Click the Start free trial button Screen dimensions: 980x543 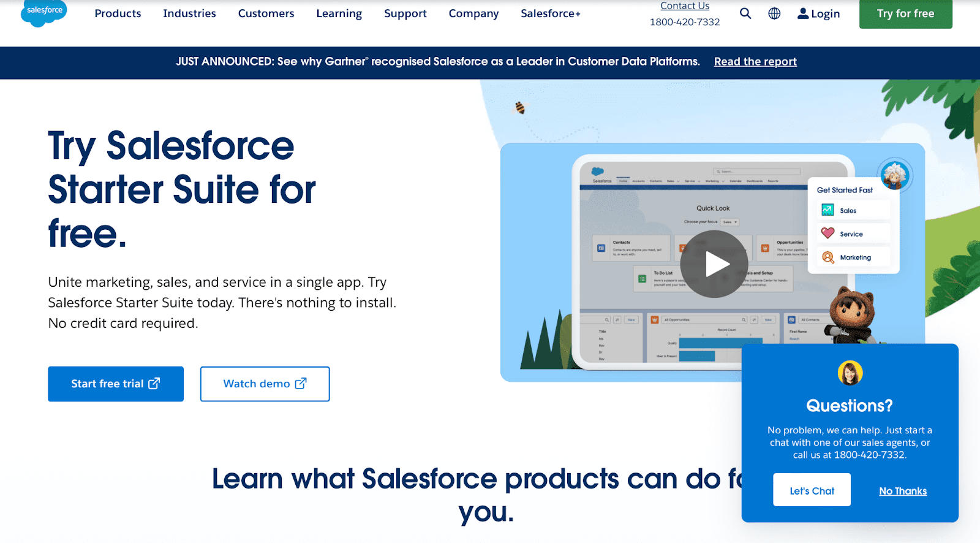tap(116, 384)
